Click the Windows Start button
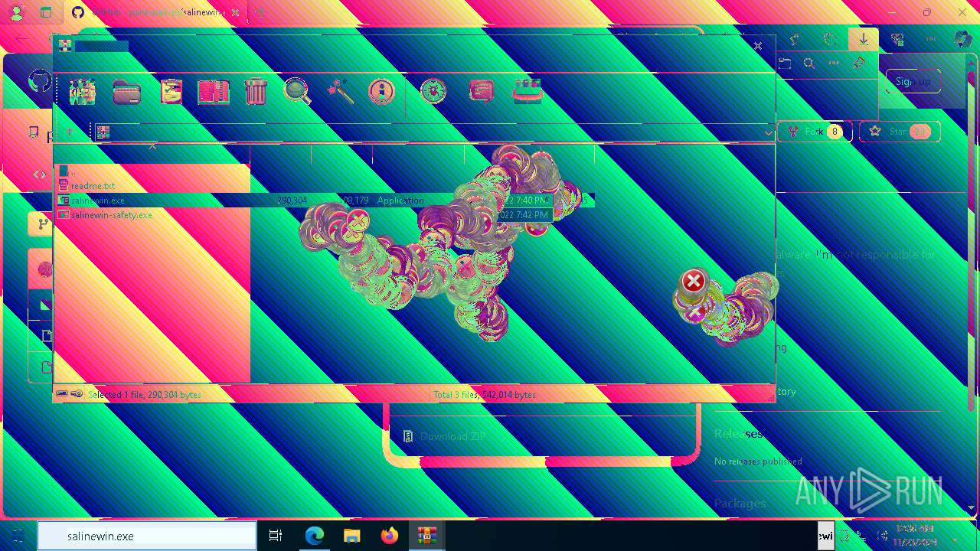The image size is (980, 551). 18,536
